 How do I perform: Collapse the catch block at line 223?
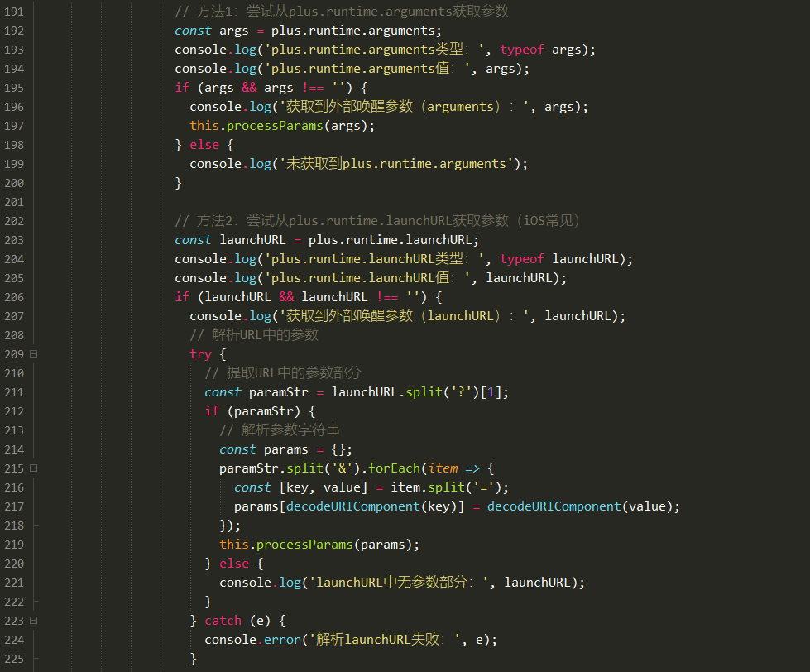tap(34, 620)
